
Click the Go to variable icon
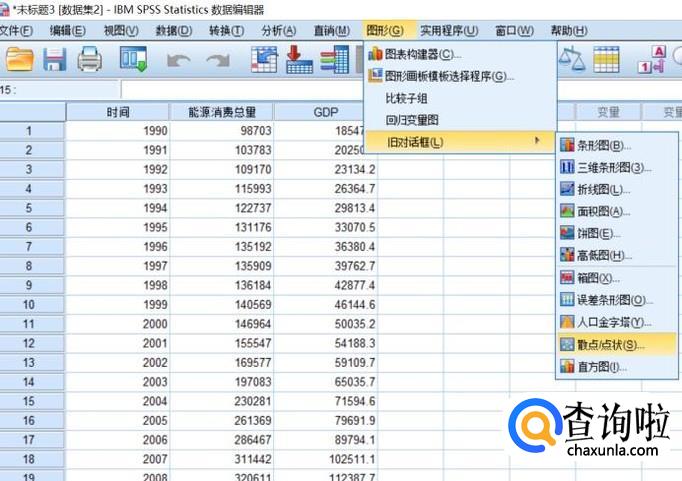(299, 59)
